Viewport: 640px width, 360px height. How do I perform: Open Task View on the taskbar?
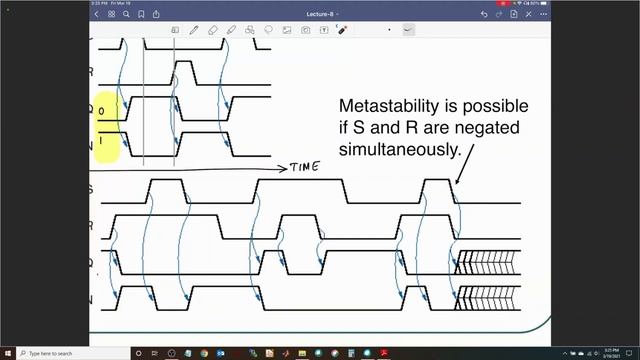coord(155,353)
